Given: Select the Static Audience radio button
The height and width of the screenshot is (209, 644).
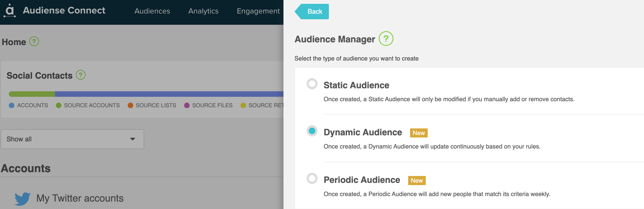Looking at the screenshot, I should click(x=312, y=84).
